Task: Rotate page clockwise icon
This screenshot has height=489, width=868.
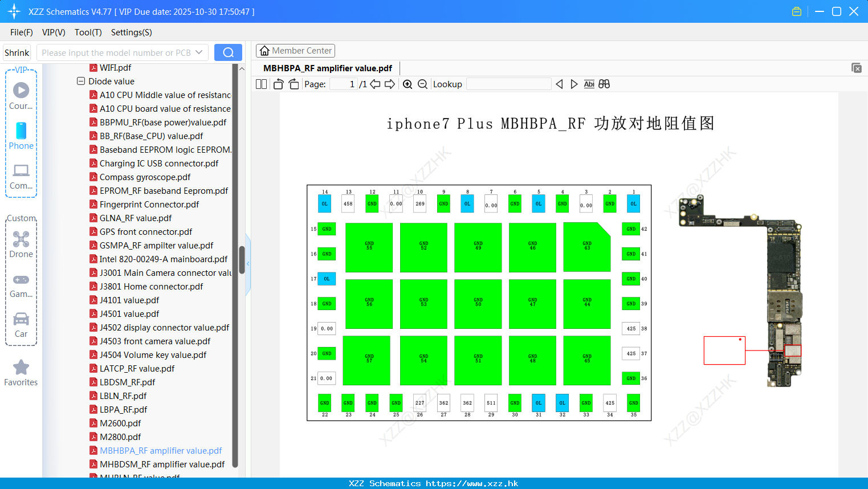Action: pyautogui.click(x=294, y=84)
